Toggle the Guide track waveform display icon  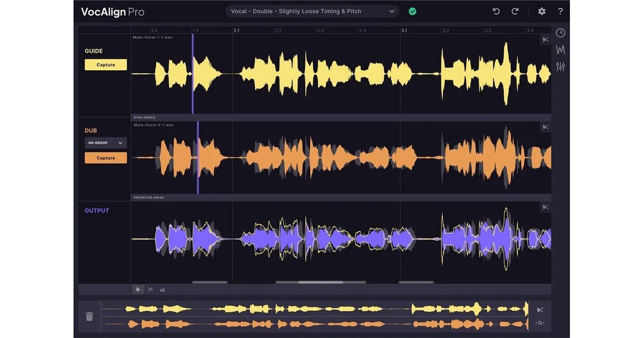pos(545,39)
